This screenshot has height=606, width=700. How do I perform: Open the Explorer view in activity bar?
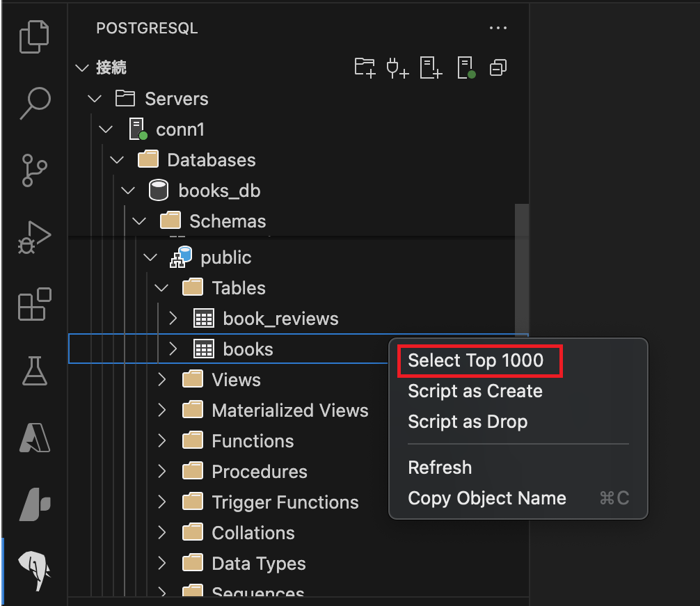[34, 37]
